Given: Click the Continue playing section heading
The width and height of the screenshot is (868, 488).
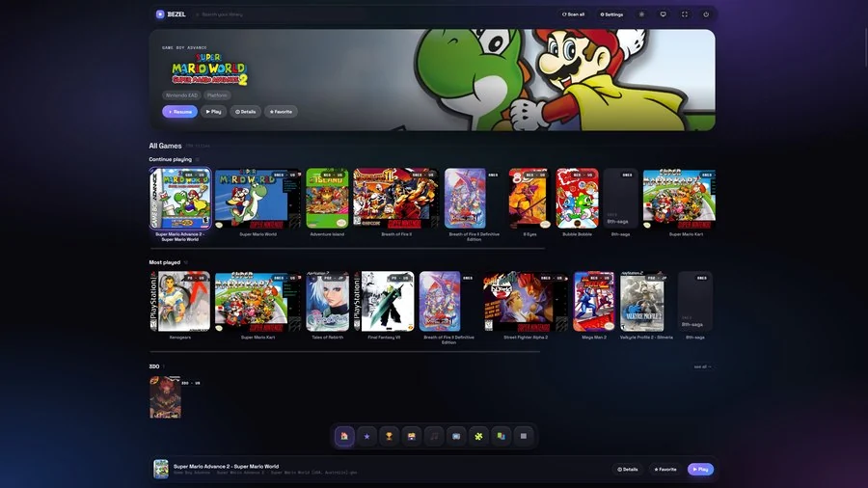Looking at the screenshot, I should click(x=170, y=159).
